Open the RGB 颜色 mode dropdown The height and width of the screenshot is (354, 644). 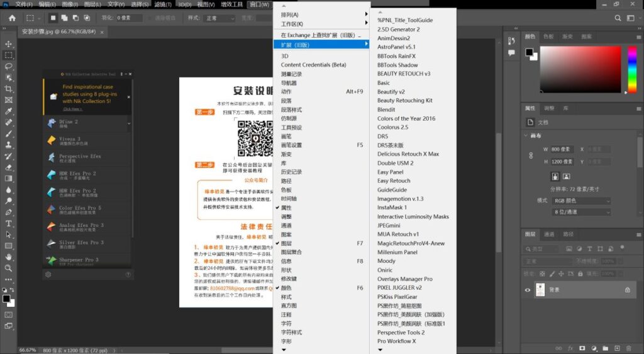pos(580,201)
